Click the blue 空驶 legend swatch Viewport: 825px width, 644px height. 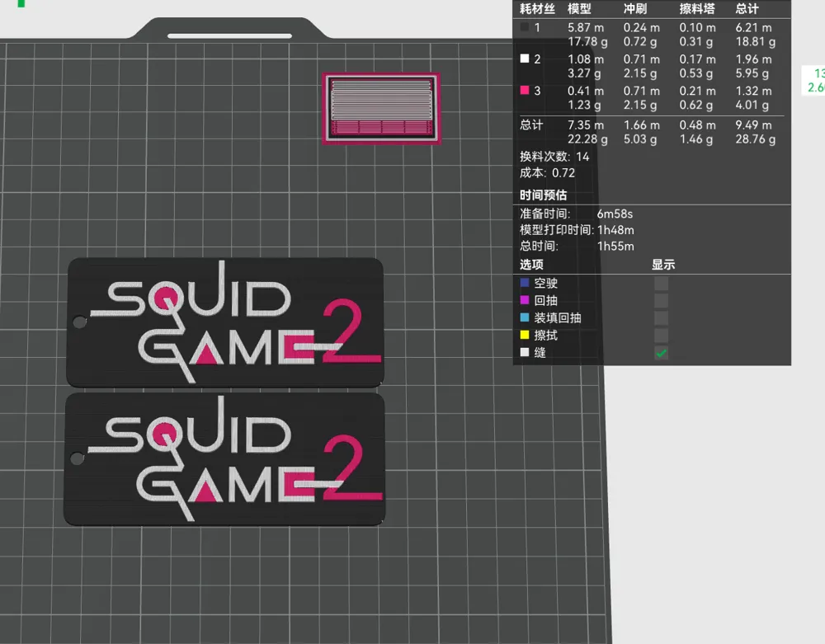tap(525, 282)
